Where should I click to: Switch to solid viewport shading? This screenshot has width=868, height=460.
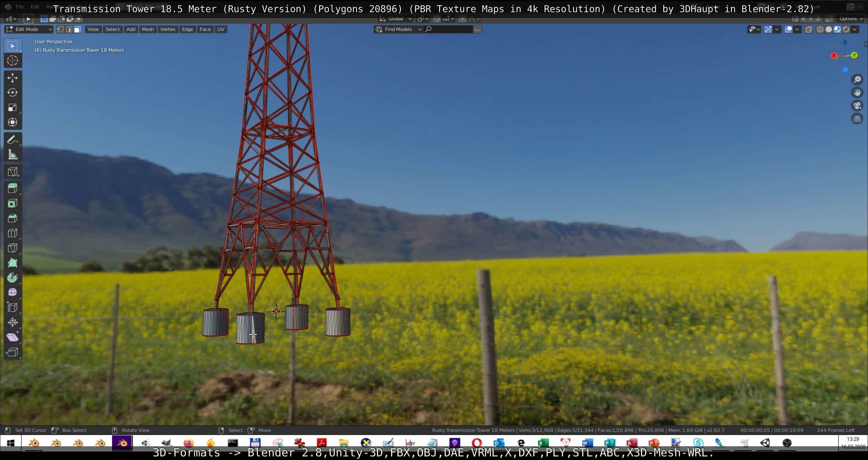click(829, 29)
